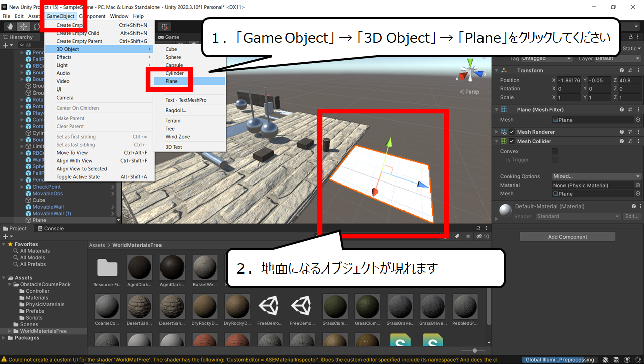The image size is (644, 364).
Task: Choose Terrain from 3D Object submenu
Action: tap(190, 121)
